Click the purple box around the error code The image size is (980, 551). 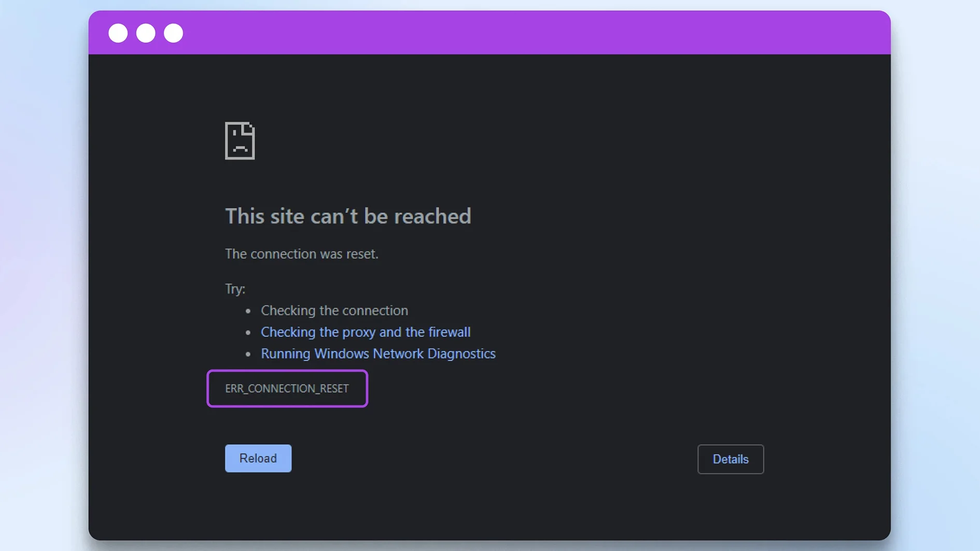tap(287, 371)
